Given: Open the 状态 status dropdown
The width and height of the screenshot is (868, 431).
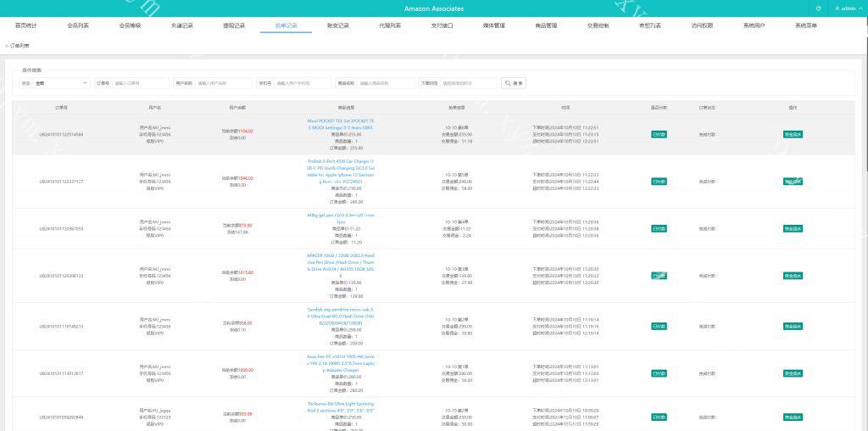Looking at the screenshot, I should point(61,83).
